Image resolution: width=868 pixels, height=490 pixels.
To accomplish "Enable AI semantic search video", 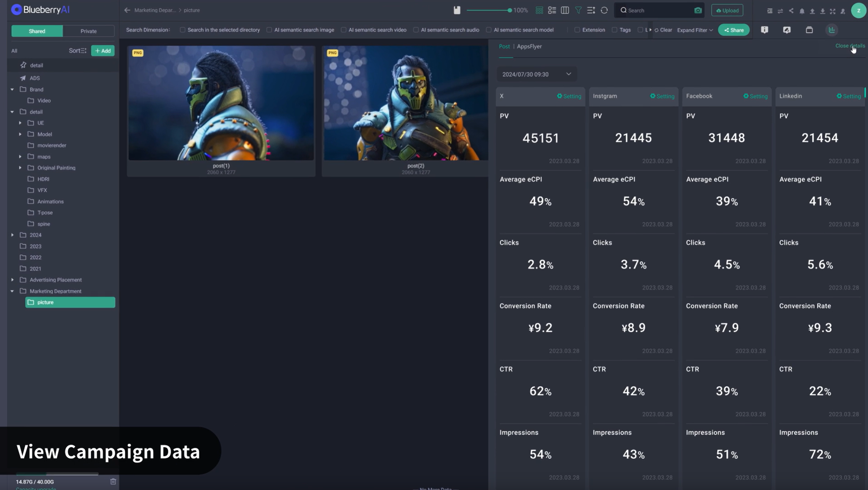I will coord(343,30).
